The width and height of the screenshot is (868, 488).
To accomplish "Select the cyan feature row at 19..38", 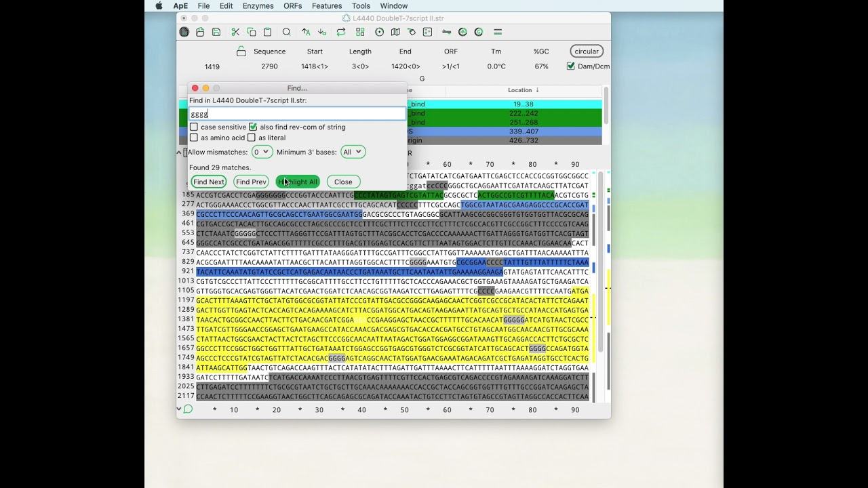I will click(504, 104).
